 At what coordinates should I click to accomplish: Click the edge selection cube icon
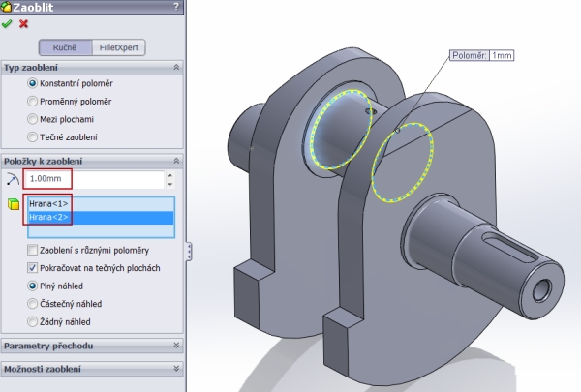(x=14, y=204)
